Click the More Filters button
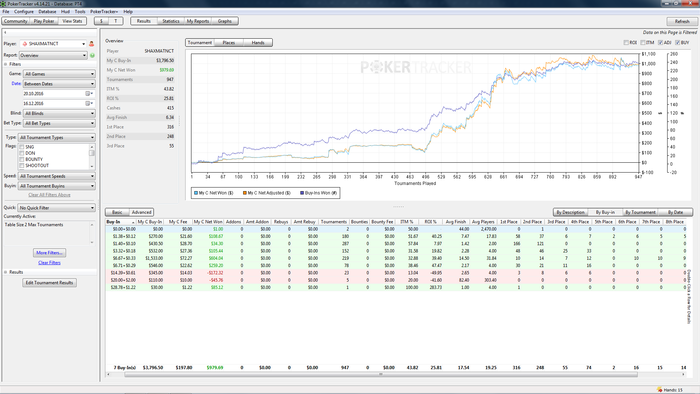The height and width of the screenshot is (394, 700). (x=50, y=253)
